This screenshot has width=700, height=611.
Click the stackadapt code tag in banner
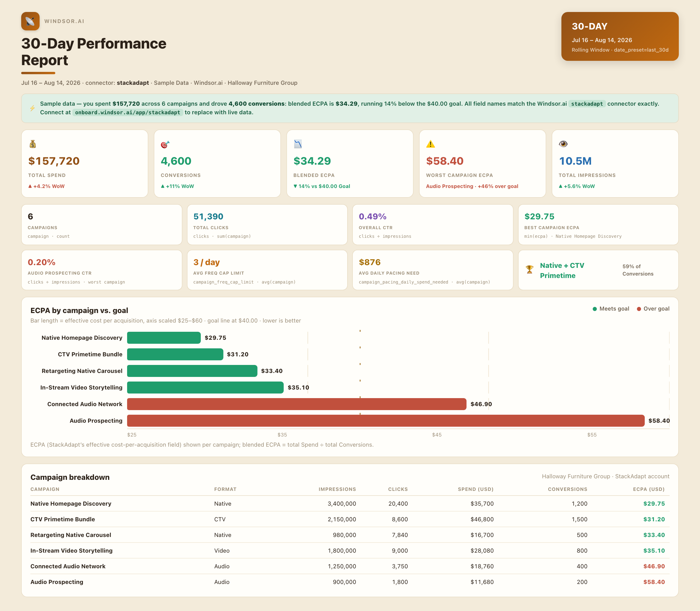587,104
